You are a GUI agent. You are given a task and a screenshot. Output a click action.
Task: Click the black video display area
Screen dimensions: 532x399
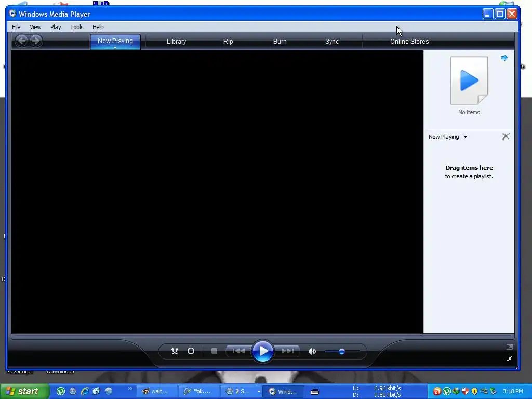[217, 192]
